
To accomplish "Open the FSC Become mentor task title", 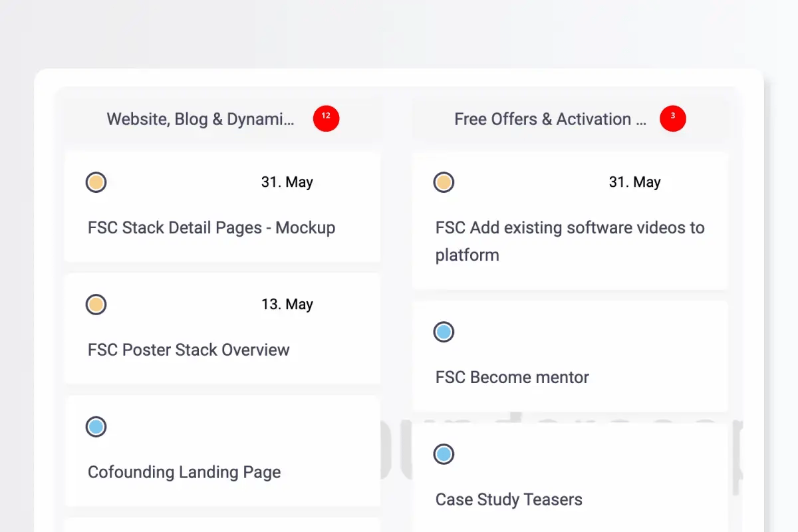I will point(512,377).
